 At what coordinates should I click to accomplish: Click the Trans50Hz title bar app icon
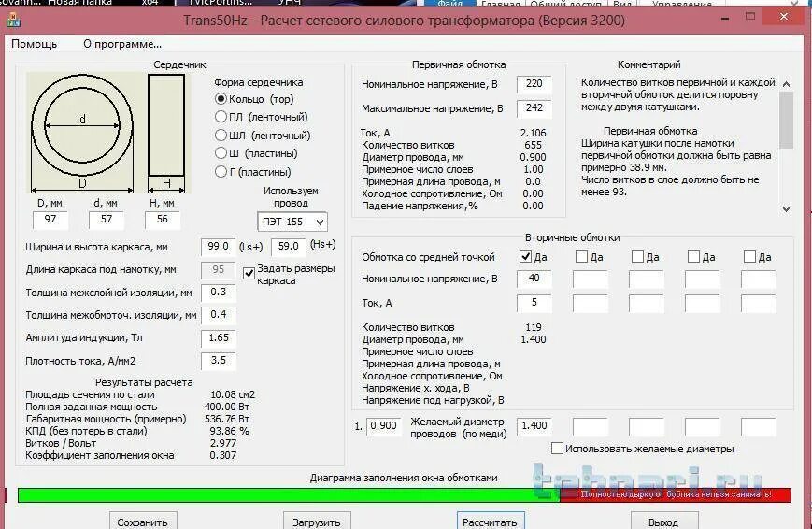pos(13,21)
